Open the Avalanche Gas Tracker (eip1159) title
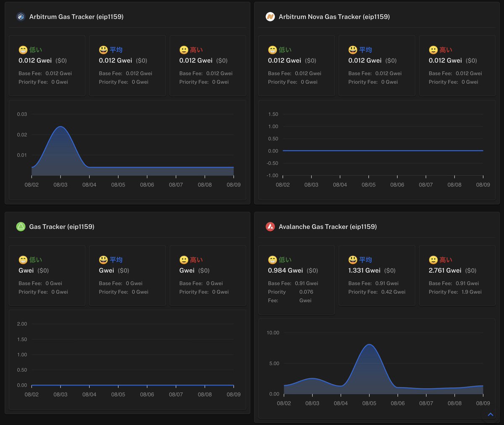This screenshot has width=504, height=425. pos(328,227)
